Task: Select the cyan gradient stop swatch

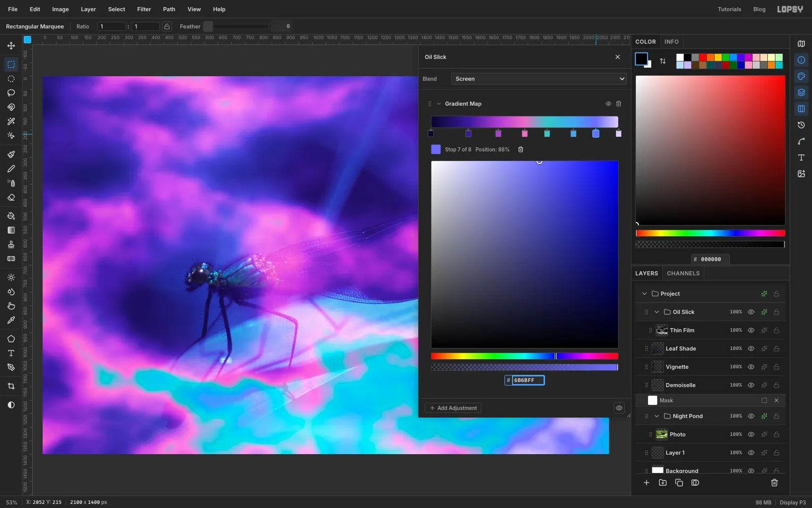Action: pos(547,133)
